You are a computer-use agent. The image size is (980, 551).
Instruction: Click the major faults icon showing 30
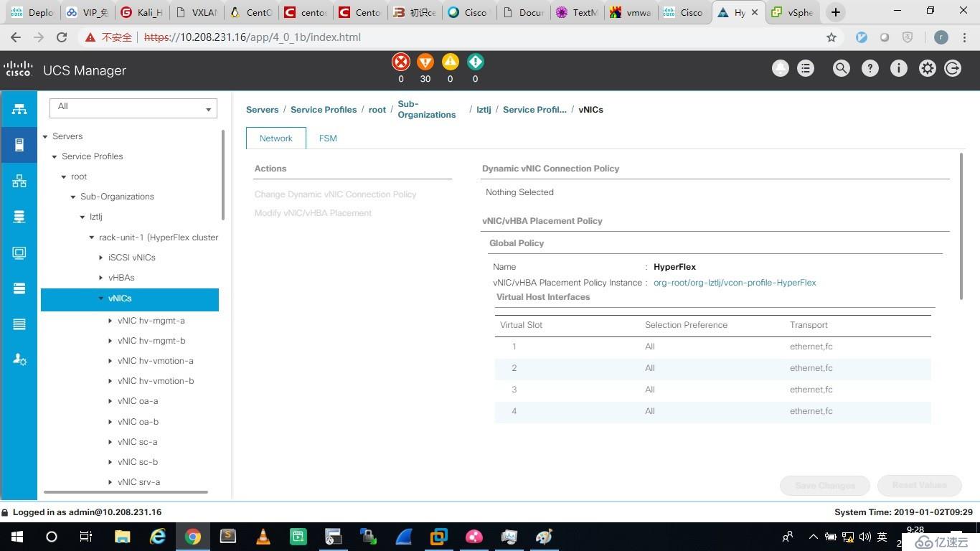click(425, 62)
